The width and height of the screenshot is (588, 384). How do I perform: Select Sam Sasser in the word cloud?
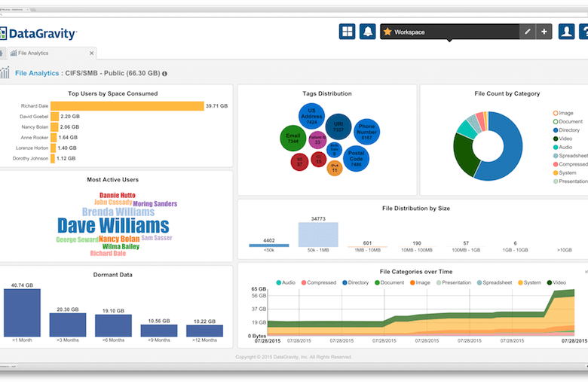tap(157, 238)
